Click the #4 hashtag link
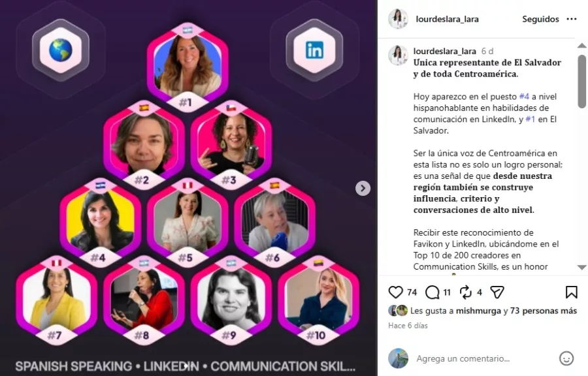The image size is (588, 376). coord(524,97)
